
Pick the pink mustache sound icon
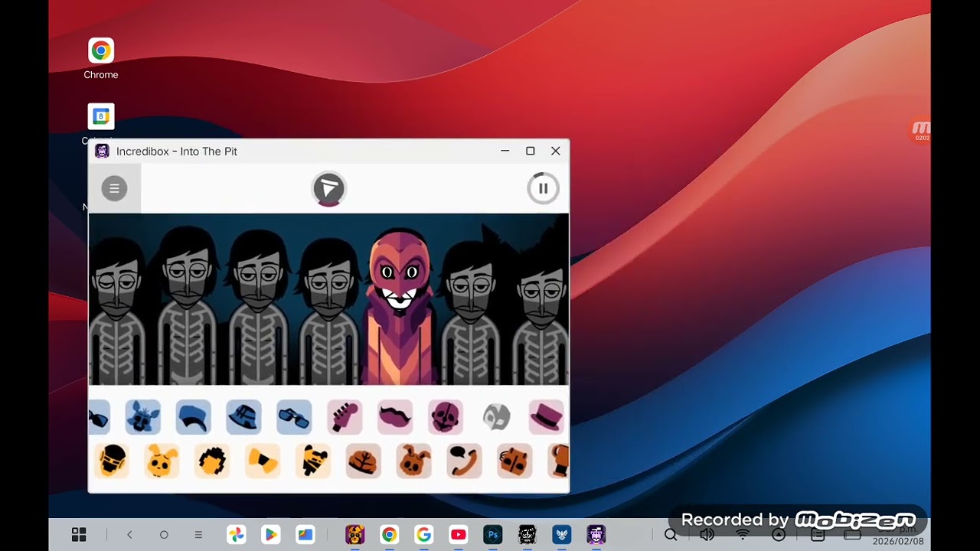tap(395, 417)
